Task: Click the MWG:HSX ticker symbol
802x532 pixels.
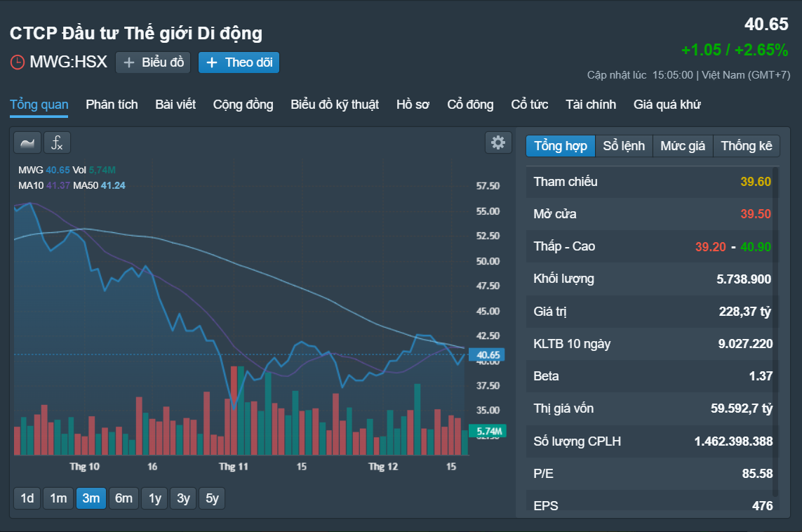Action: coord(69,62)
